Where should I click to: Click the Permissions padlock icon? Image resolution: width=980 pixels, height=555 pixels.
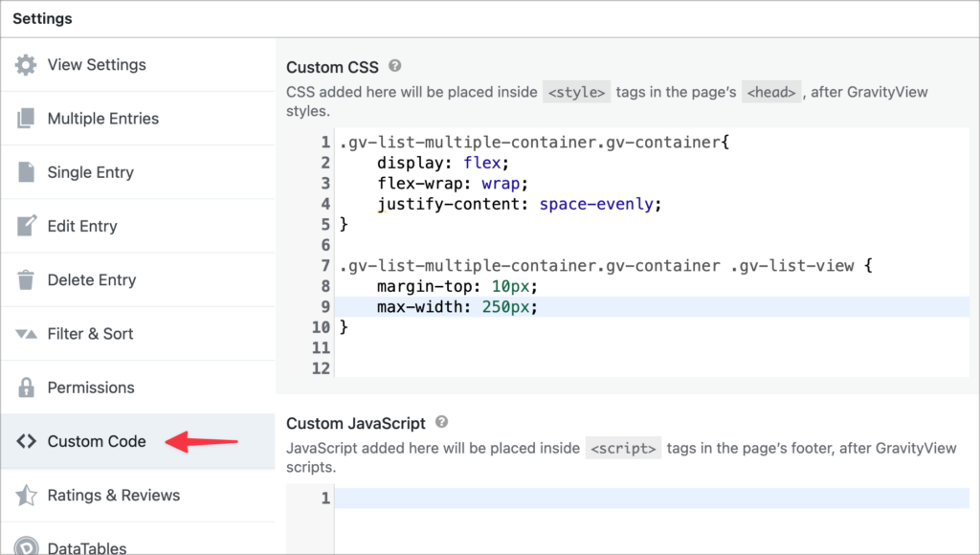click(x=28, y=387)
